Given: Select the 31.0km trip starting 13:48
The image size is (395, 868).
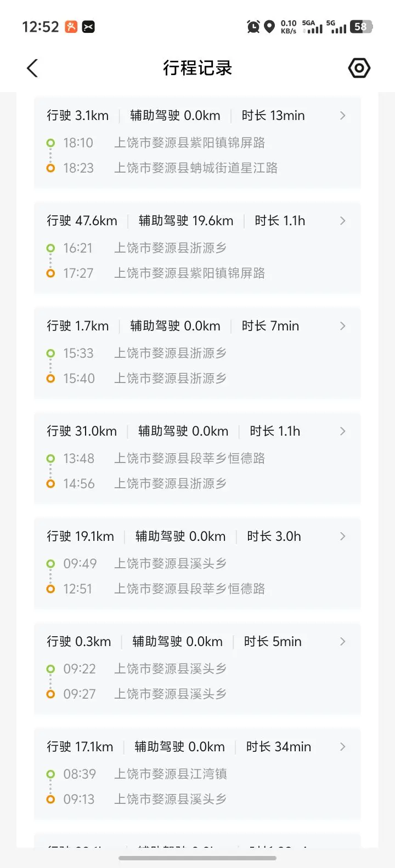Looking at the screenshot, I should click(x=198, y=458).
